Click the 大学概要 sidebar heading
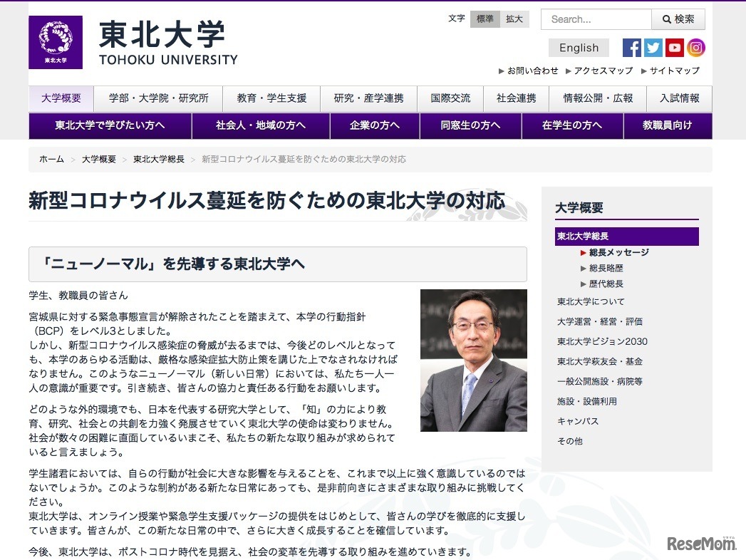The height and width of the screenshot is (560, 746). [579, 208]
